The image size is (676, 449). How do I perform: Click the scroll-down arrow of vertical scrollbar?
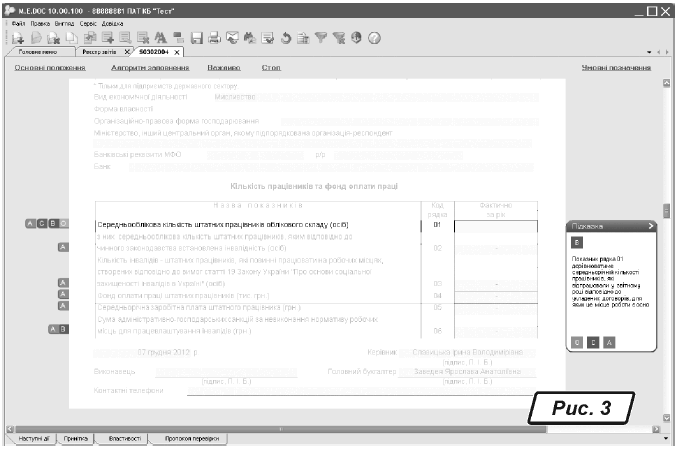point(667,416)
